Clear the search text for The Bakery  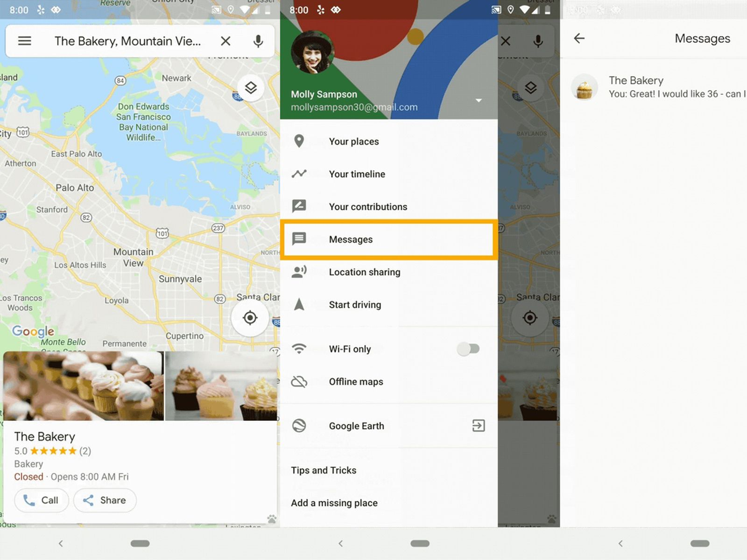[x=226, y=41]
